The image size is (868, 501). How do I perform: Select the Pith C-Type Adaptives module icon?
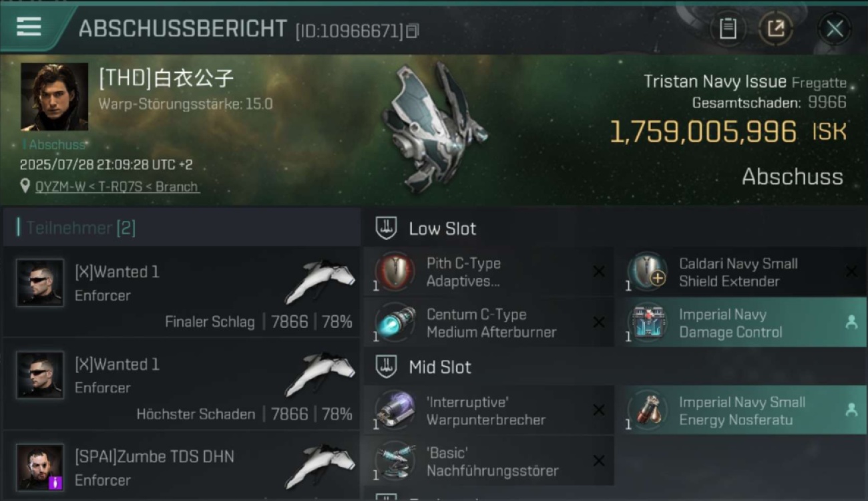tap(395, 271)
